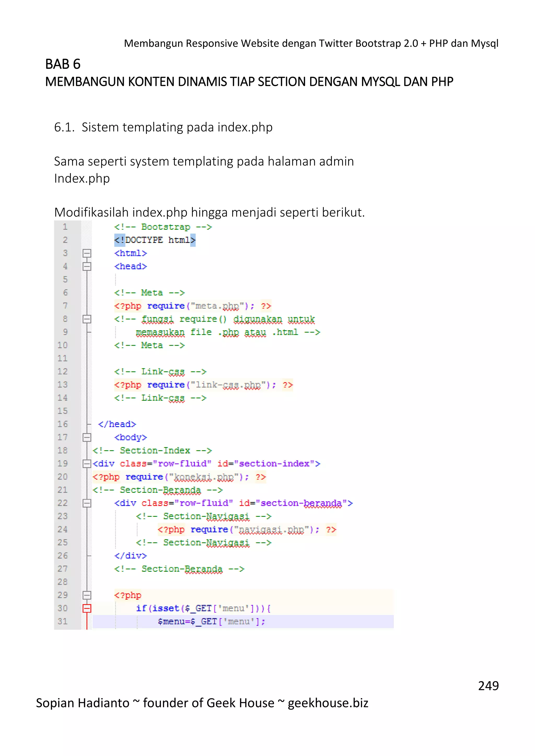Collapse the php block fold on line 29
This screenshot has width=535, height=756.
point(87,595)
